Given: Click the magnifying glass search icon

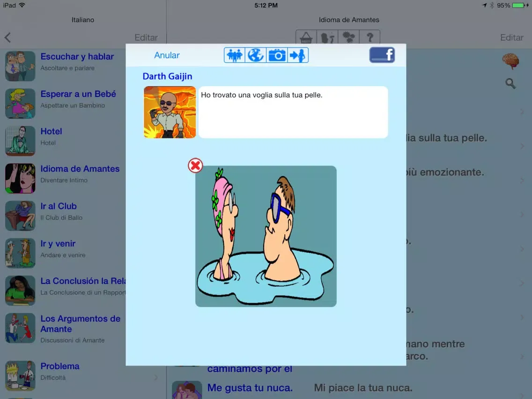Looking at the screenshot, I should [510, 84].
